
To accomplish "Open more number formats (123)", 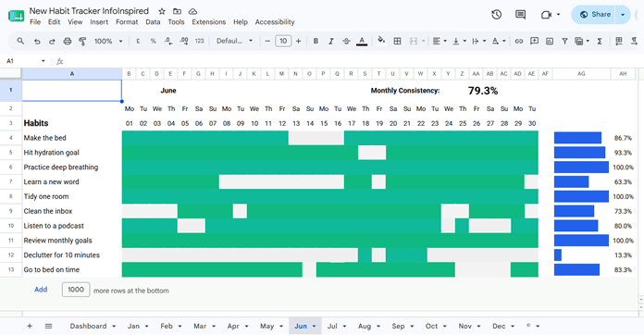I will point(199,41).
